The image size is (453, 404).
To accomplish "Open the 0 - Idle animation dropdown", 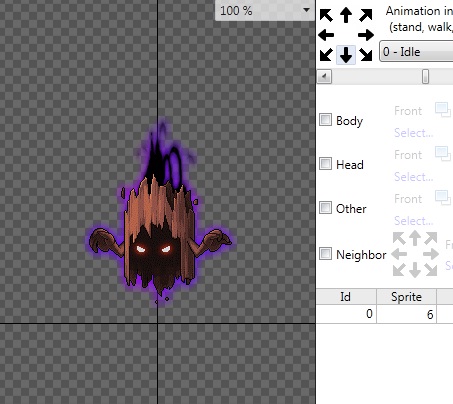I will pos(416,52).
